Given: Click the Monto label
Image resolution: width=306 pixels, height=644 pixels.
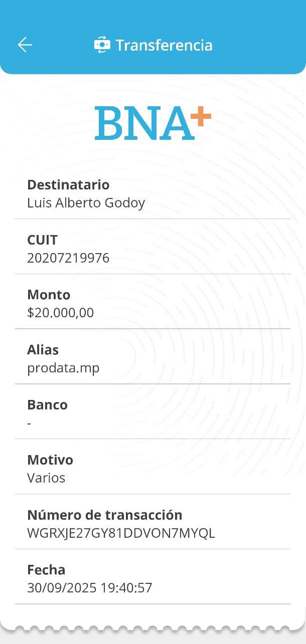Looking at the screenshot, I should coord(49,295).
